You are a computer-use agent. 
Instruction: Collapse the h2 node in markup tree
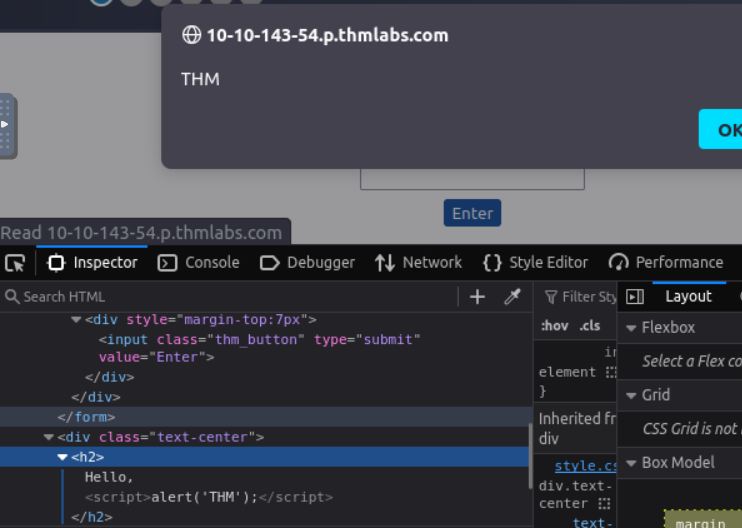(62, 457)
